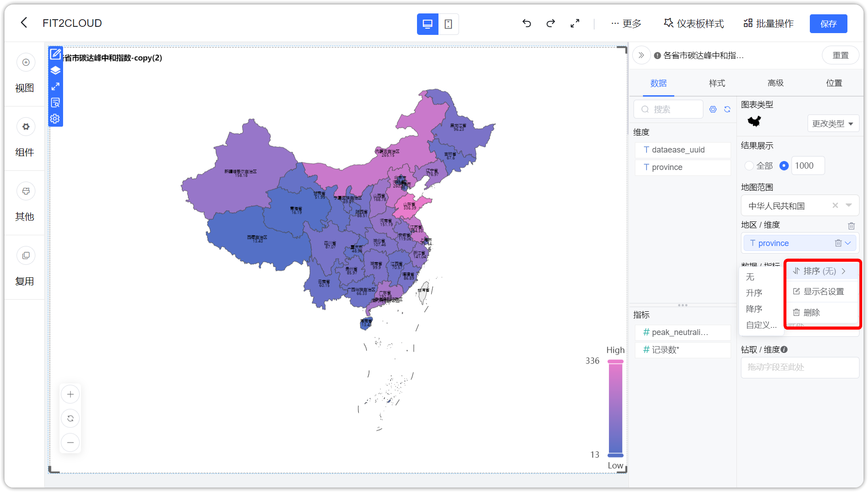Open the 组件 components icon
The height and width of the screenshot is (492, 868).
tap(26, 127)
